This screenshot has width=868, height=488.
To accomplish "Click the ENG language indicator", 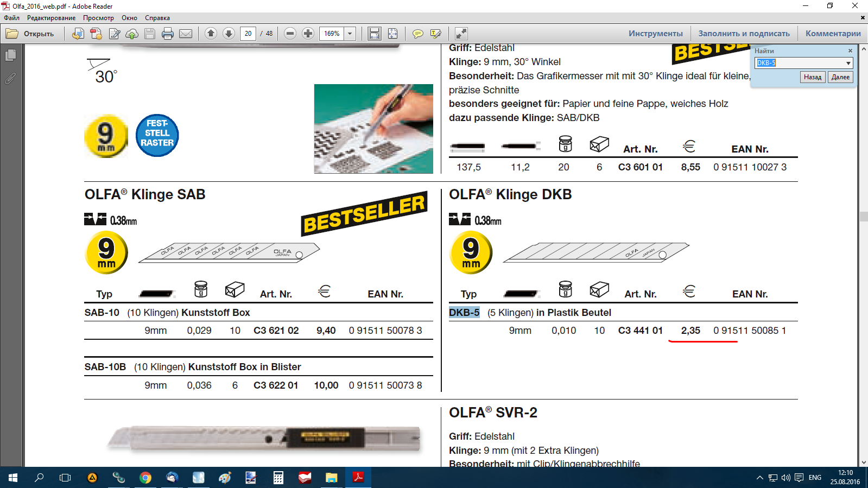I will pyautogui.click(x=815, y=478).
